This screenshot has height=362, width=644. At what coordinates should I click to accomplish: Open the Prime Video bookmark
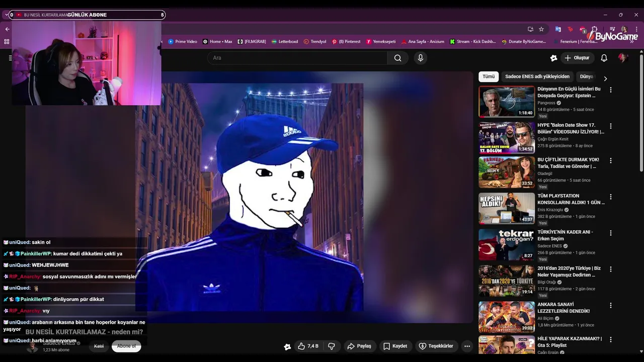point(183,42)
